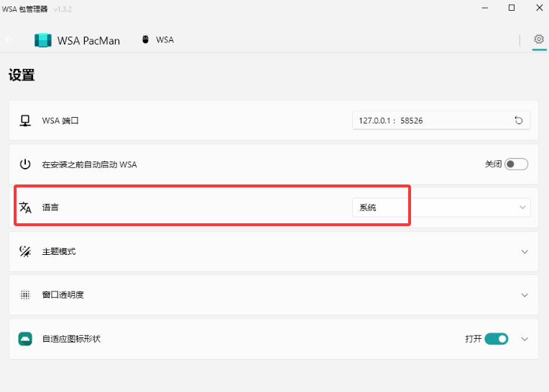Click the reset port refresh icon
This screenshot has width=549, height=392.
(519, 121)
